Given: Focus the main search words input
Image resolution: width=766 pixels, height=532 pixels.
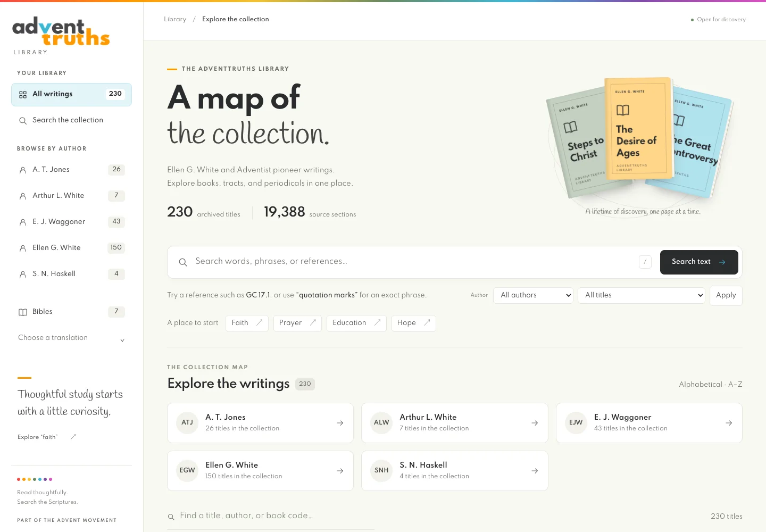Looking at the screenshot, I should click(412, 262).
